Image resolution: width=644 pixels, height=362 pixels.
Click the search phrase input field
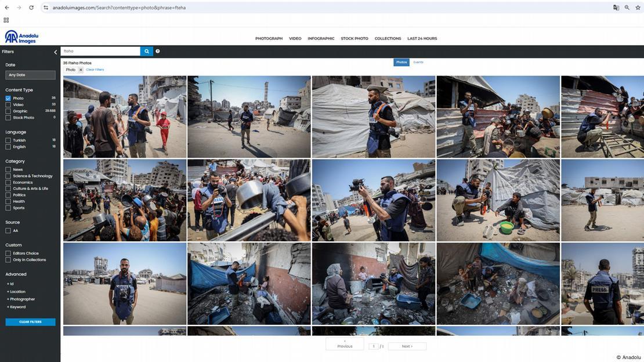pos(100,51)
